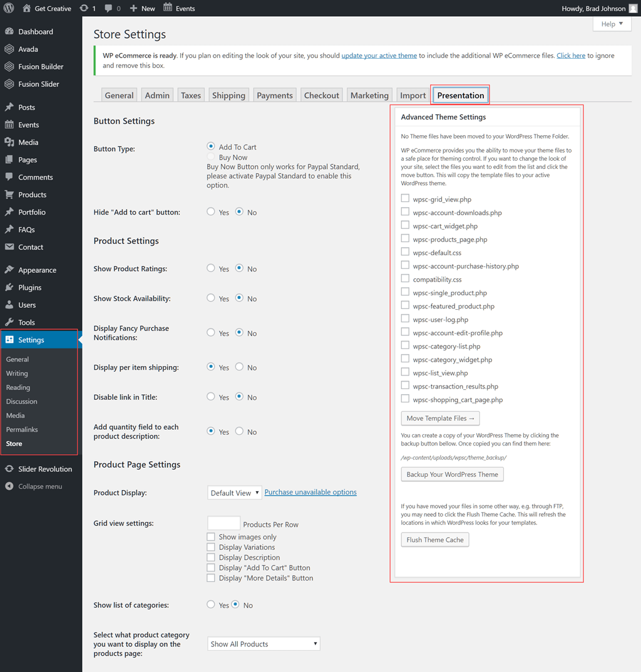Open the Products cart icon

point(9,195)
